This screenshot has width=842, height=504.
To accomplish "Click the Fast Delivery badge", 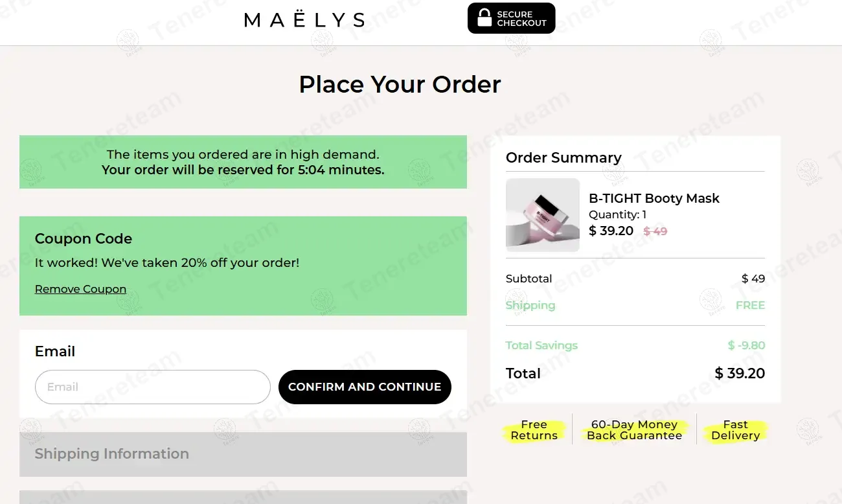I will coord(735,430).
